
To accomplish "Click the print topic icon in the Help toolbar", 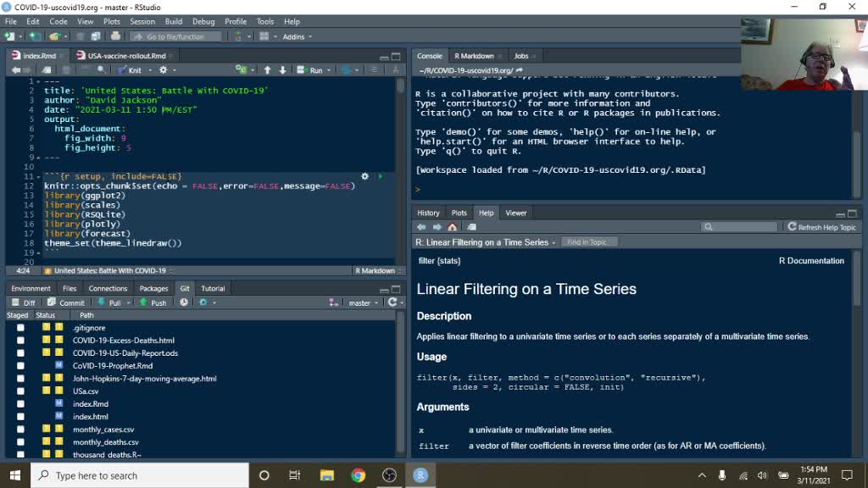I will [471, 227].
